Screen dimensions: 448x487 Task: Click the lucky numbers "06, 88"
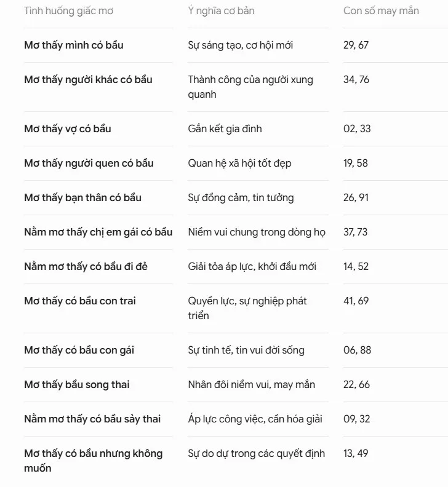pos(357,350)
